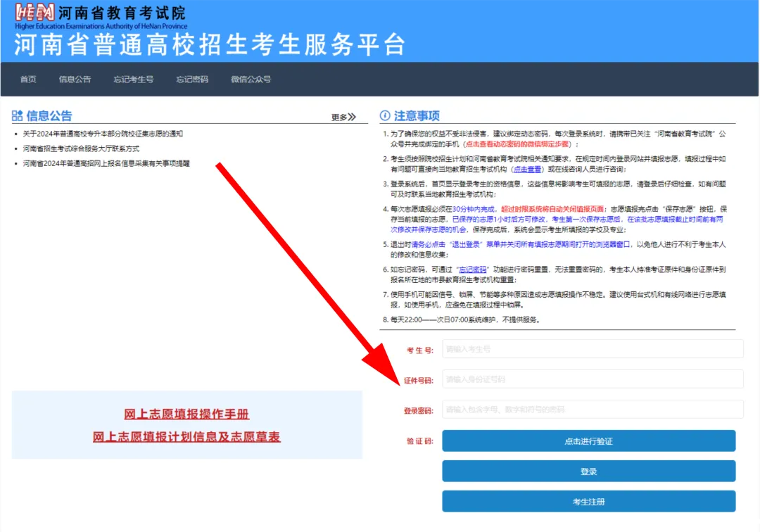
Task: Open the 信息公告 navigation menu item
Action: [x=75, y=80]
